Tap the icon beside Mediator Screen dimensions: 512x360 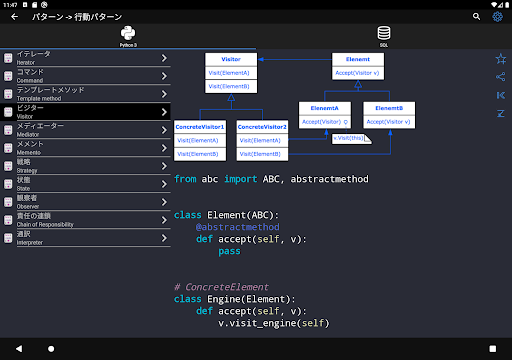coord(8,130)
